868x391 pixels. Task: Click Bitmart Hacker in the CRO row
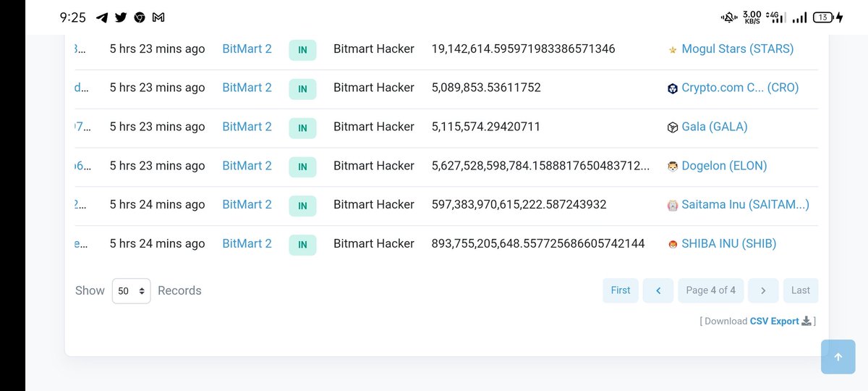point(374,88)
